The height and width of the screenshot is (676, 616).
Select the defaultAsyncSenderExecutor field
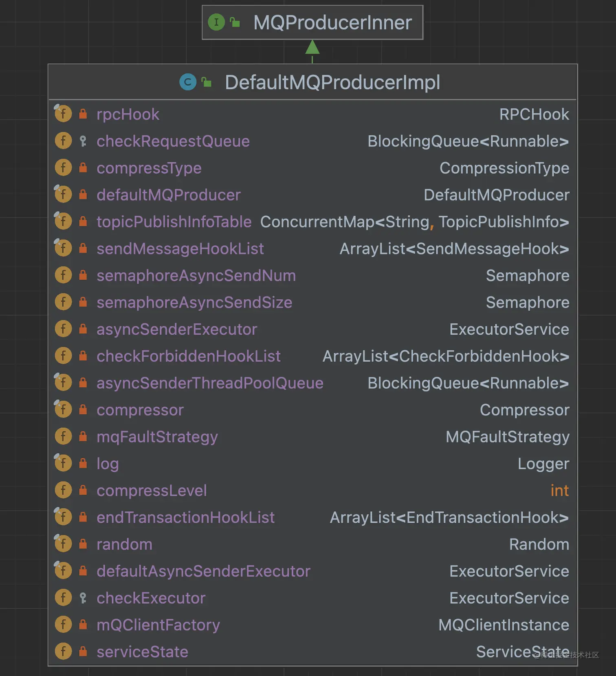[203, 571]
